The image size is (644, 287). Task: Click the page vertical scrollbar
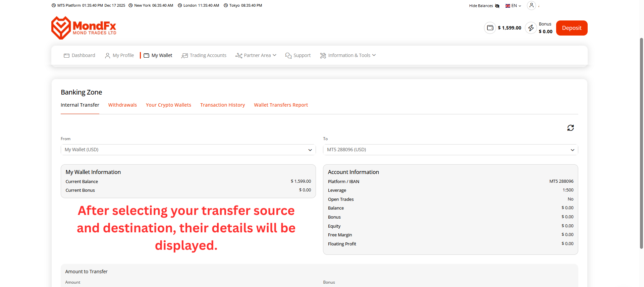641,144
